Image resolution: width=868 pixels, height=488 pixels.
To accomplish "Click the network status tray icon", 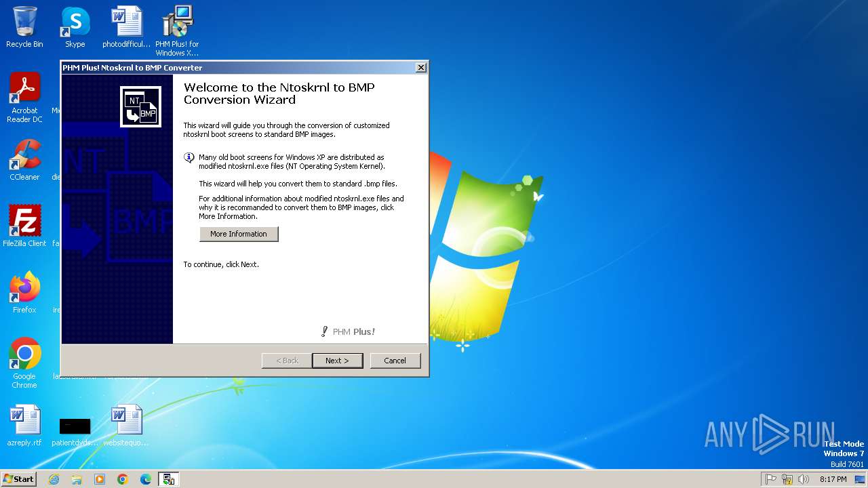I will (x=787, y=479).
